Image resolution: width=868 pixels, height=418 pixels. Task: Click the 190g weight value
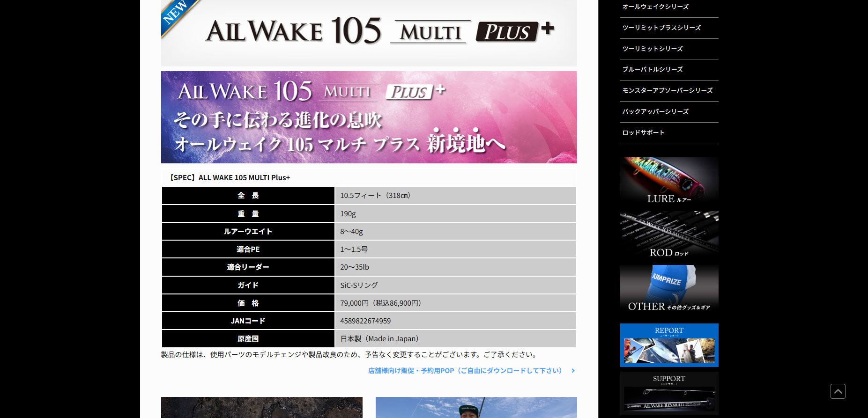348,214
